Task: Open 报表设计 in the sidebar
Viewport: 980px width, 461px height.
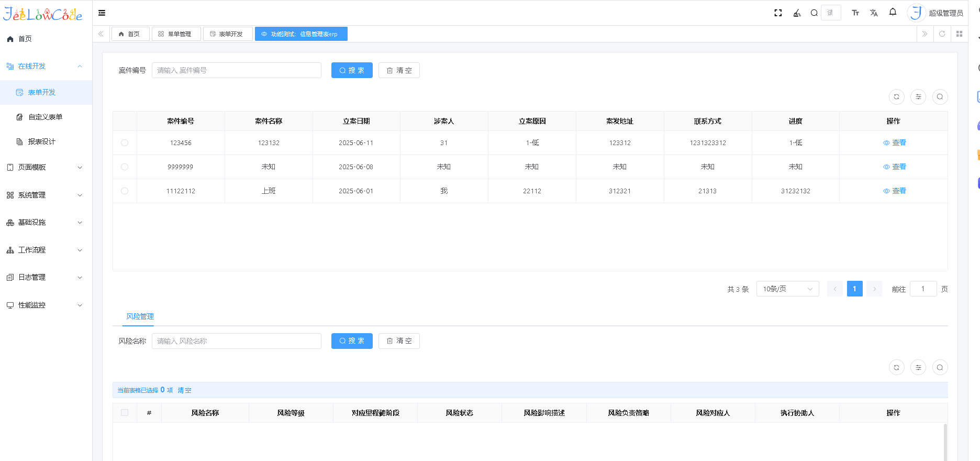Action: (x=46, y=141)
